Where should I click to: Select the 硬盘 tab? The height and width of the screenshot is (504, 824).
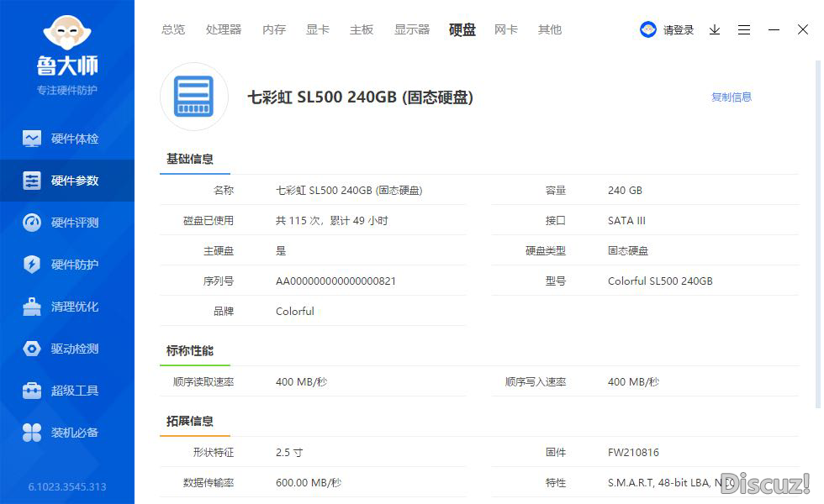tap(462, 29)
